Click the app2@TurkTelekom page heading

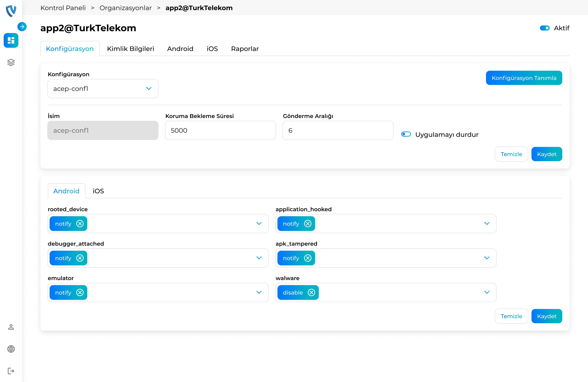(x=88, y=28)
